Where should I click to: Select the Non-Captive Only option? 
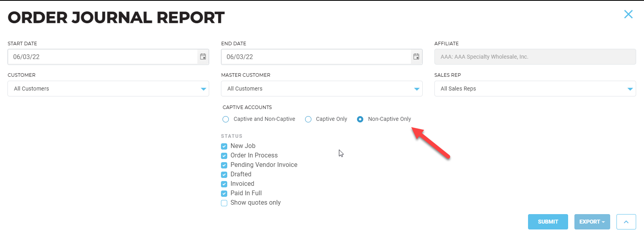point(360,119)
